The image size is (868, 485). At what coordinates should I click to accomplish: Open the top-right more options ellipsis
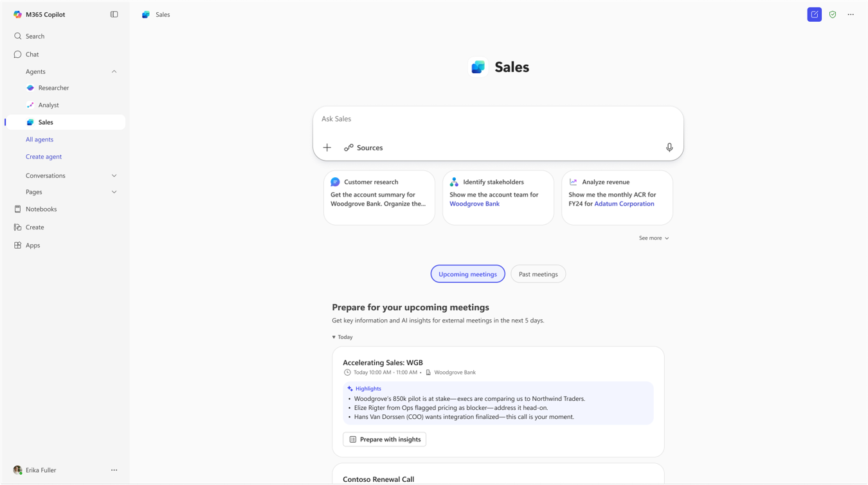pyautogui.click(x=851, y=14)
